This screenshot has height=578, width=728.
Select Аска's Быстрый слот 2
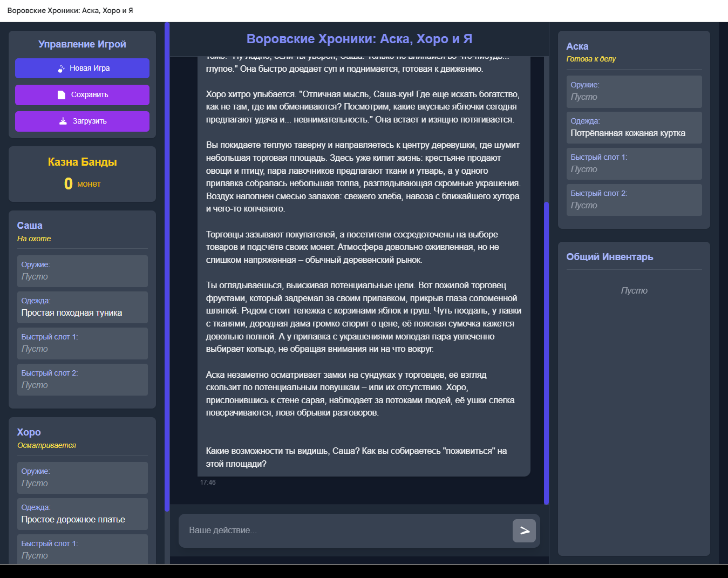coord(634,200)
